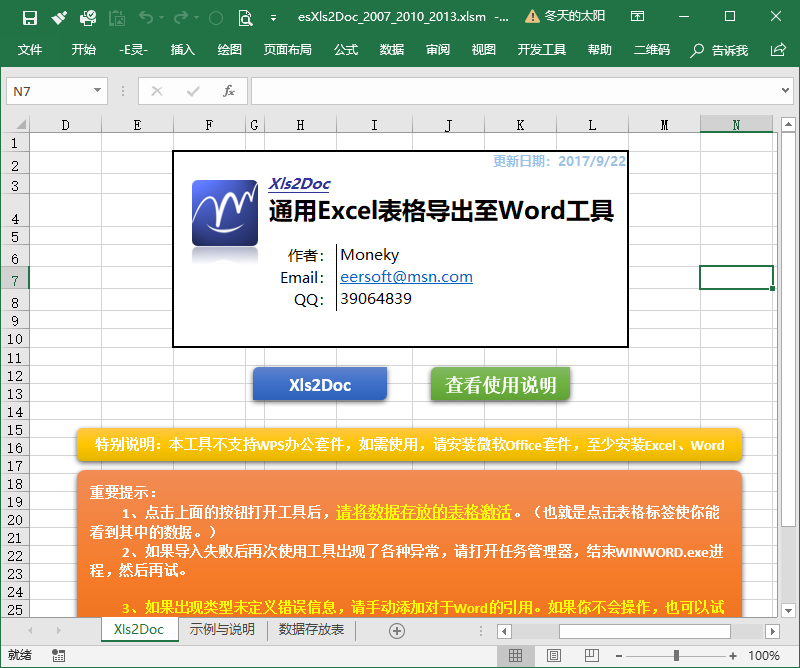Open the 数据 ribbon tab
The width and height of the screenshot is (800, 668).
tap(392, 50)
